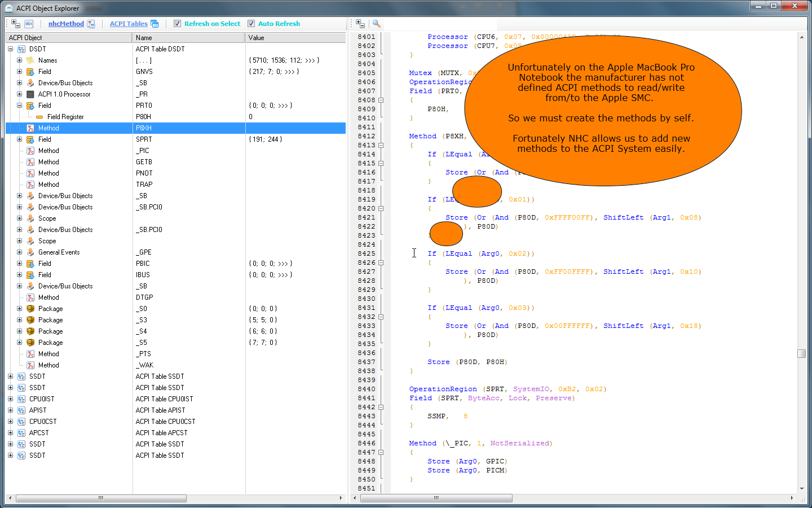This screenshot has width=812, height=508.
Task: Select the _WAK Method tree item
Action: pos(48,365)
